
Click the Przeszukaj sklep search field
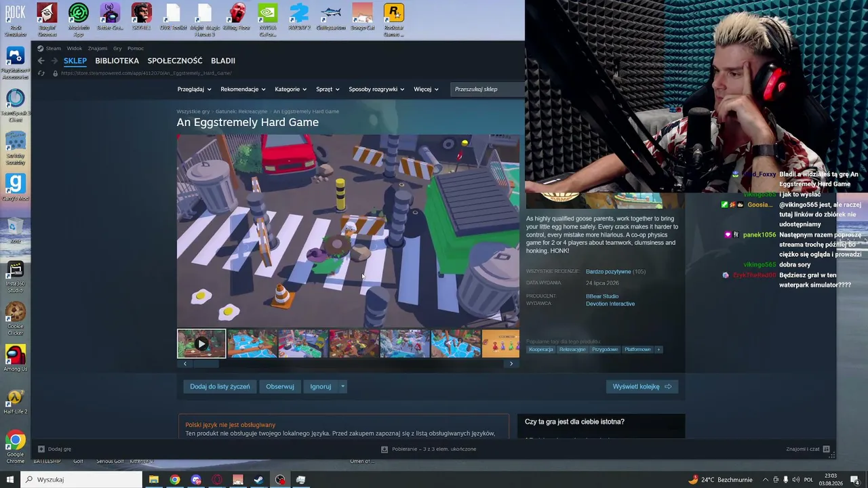(488, 89)
